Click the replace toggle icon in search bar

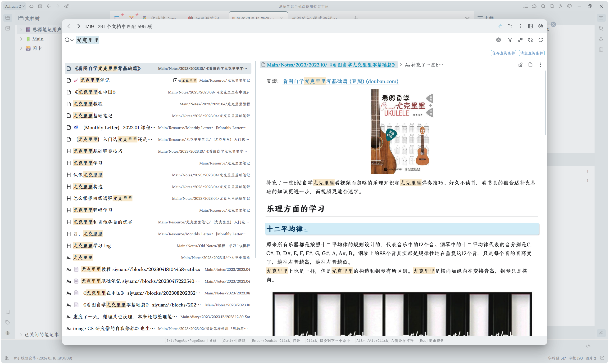[530, 40]
